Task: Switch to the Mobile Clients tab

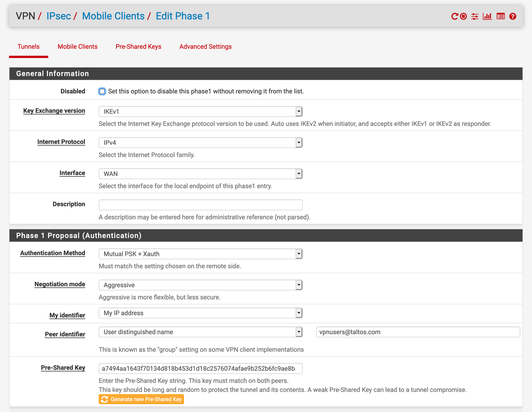Action: click(78, 46)
